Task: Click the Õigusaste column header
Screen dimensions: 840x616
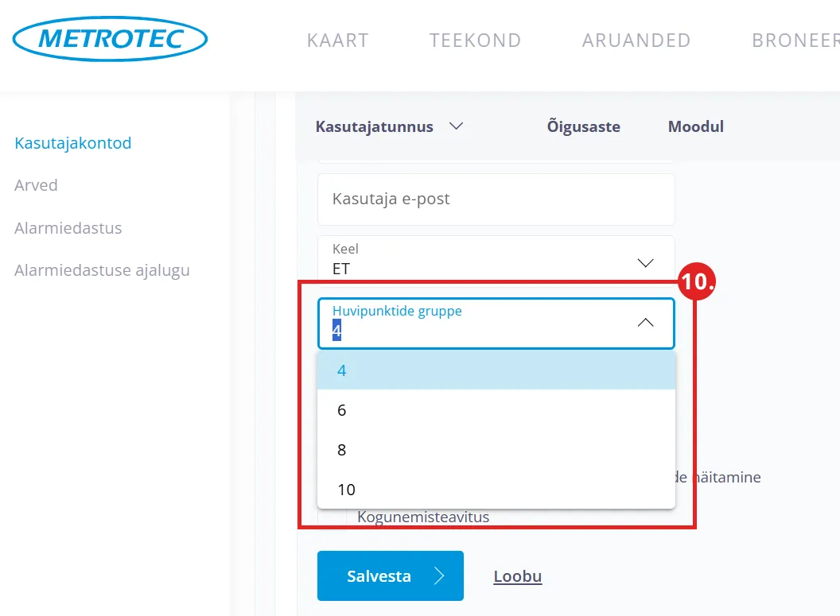Action: pos(584,126)
